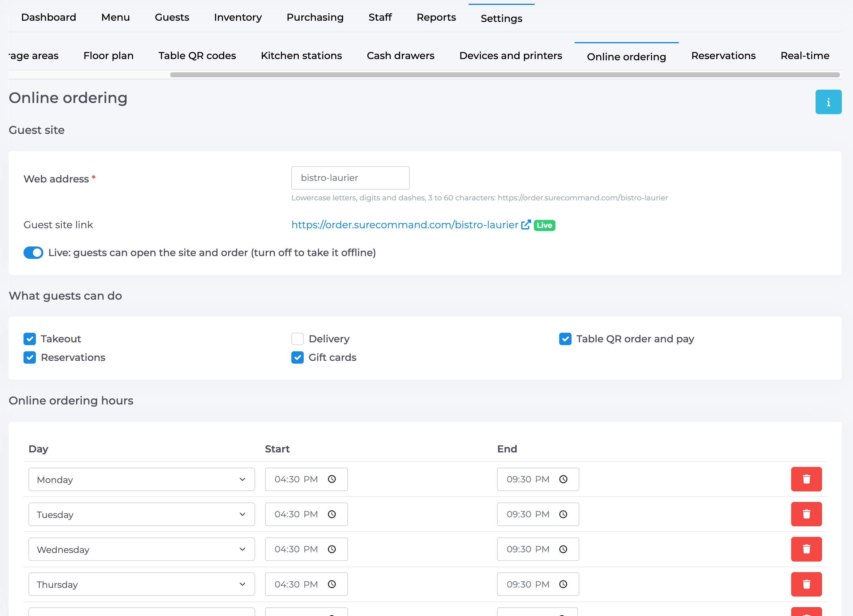Open the Wednesday day selector
This screenshot has height=616, width=853.
coord(142,549)
